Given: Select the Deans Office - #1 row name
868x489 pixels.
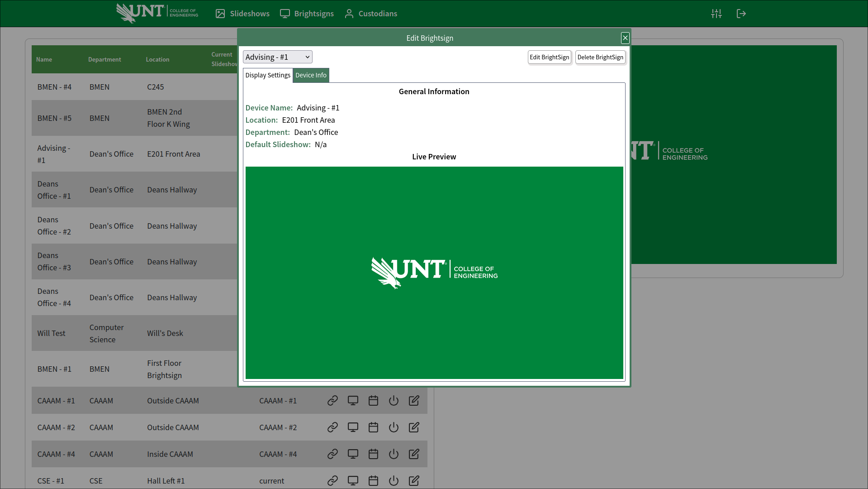Looking at the screenshot, I should click(x=54, y=190).
